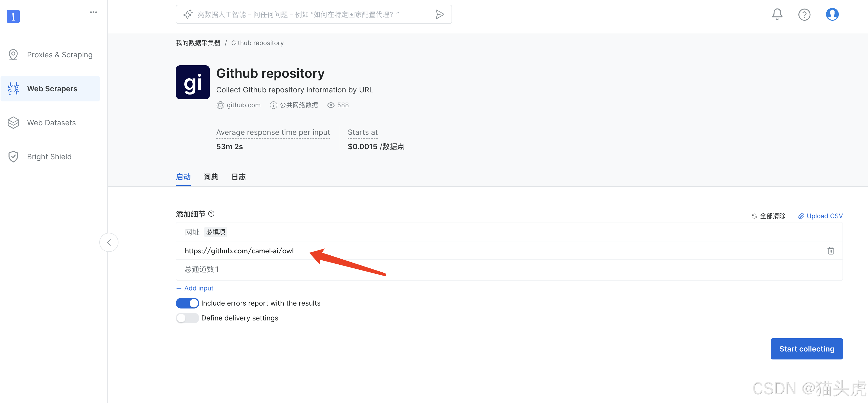Click the Bright Shield shield icon
The image size is (868, 403).
tap(13, 157)
